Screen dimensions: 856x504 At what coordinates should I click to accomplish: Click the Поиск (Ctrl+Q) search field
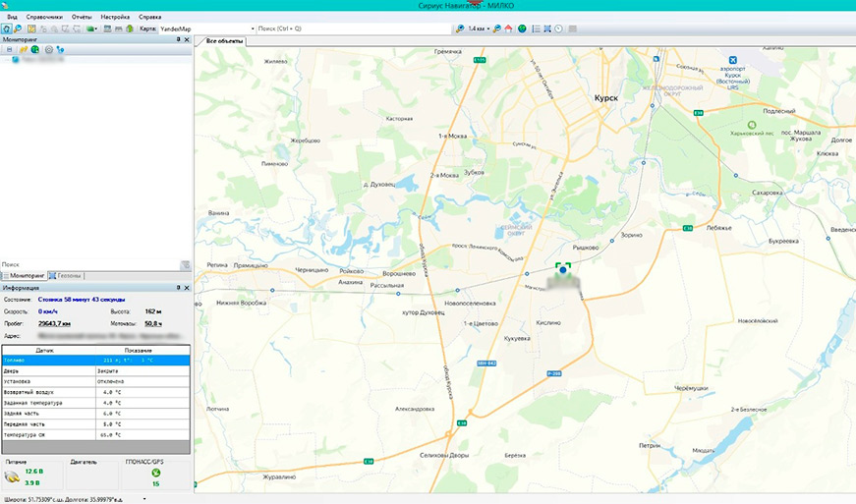[x=354, y=28]
